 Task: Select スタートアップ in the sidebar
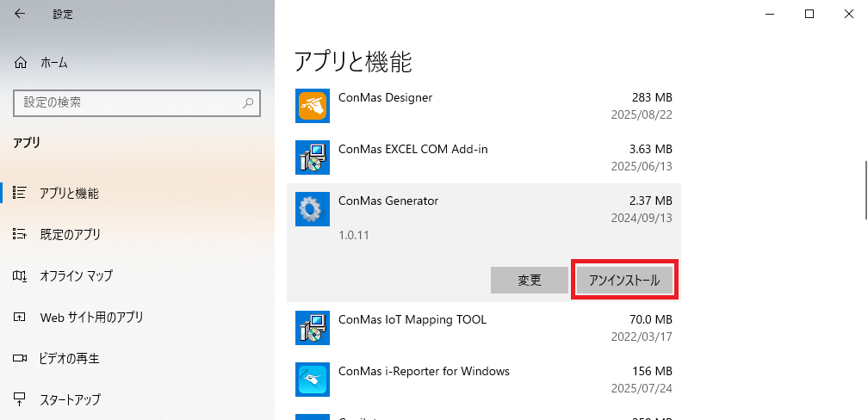69,399
